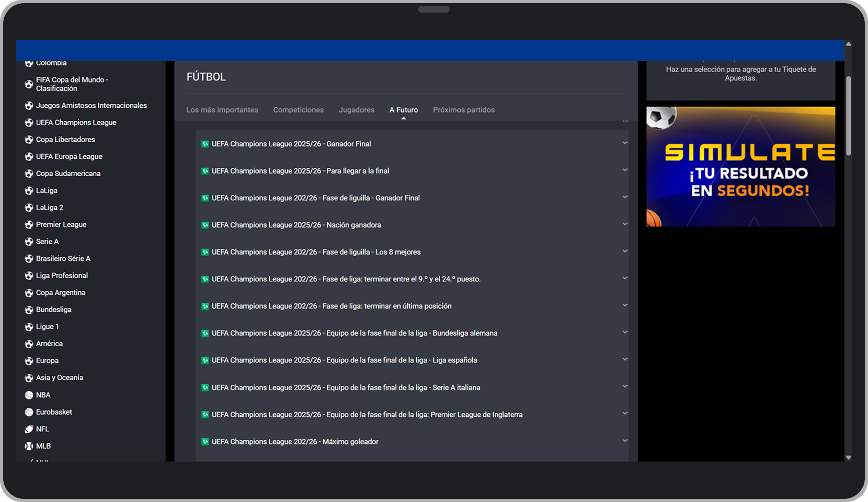Image resolution: width=868 pixels, height=502 pixels.
Task: Open the NBA sidebar link
Action: (x=43, y=395)
